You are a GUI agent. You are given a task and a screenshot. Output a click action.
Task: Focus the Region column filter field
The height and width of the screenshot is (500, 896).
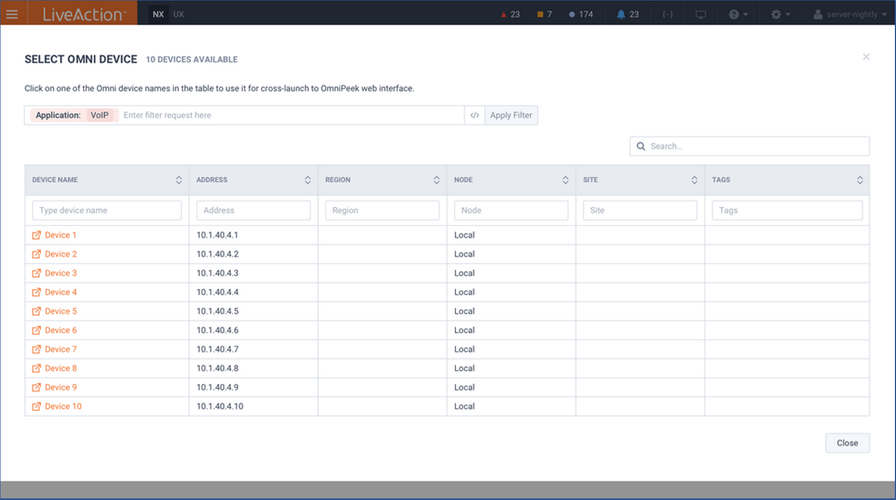[x=382, y=210]
